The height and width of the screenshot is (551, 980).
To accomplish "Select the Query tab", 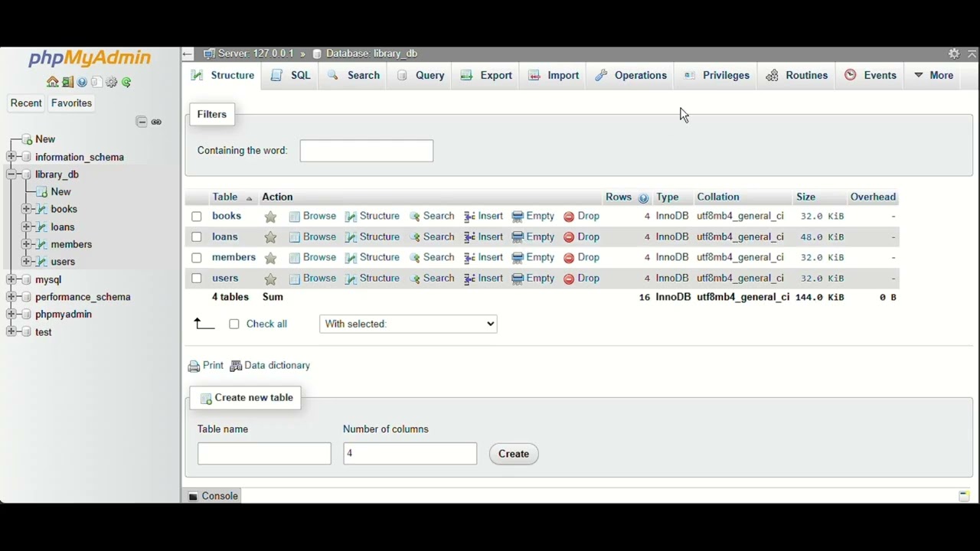I will point(420,75).
